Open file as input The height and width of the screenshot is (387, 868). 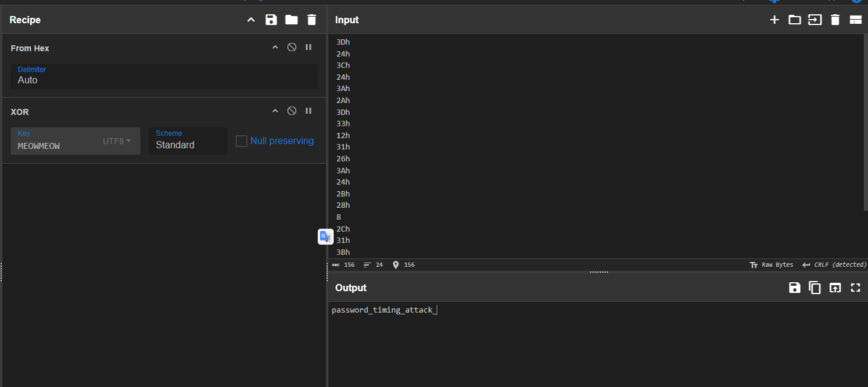click(x=814, y=20)
